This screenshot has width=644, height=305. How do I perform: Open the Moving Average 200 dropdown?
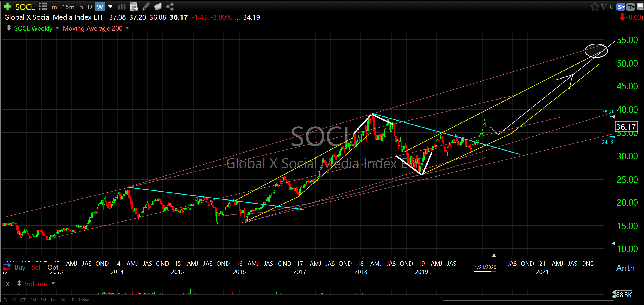click(x=127, y=28)
